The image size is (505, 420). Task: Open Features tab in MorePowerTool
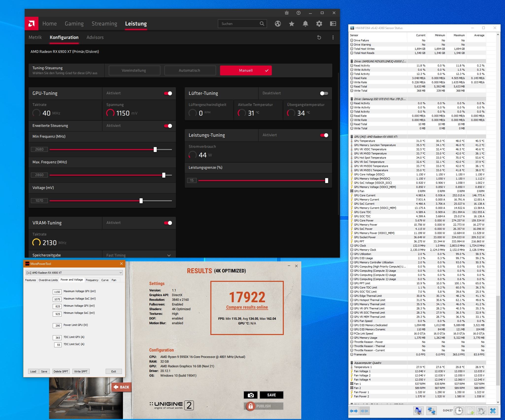pos(31,280)
